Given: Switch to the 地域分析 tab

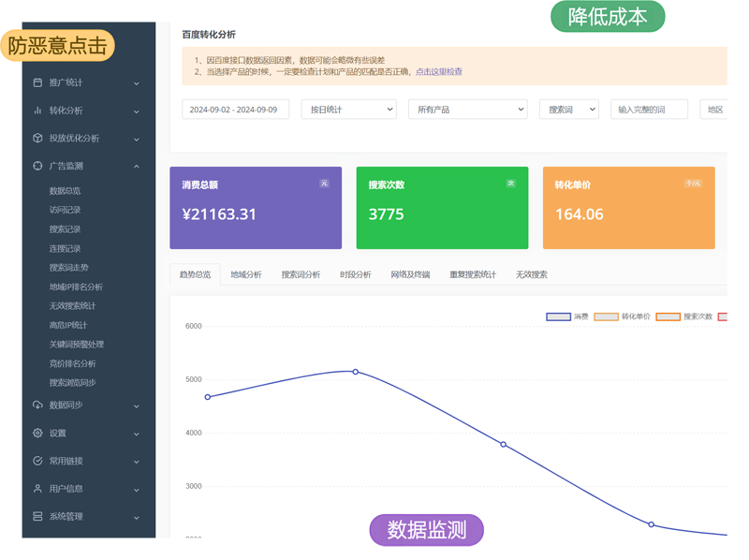Looking at the screenshot, I should tap(246, 274).
